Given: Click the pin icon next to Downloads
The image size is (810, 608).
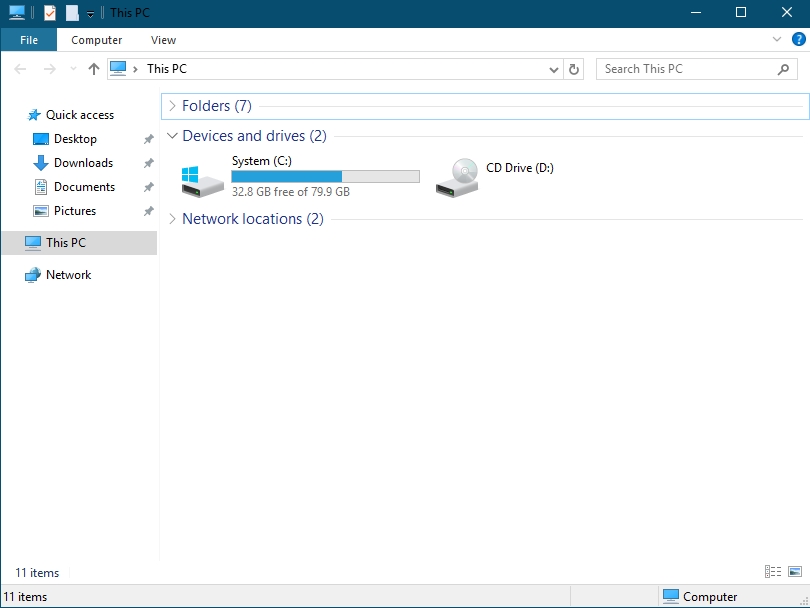Looking at the screenshot, I should tap(149, 163).
